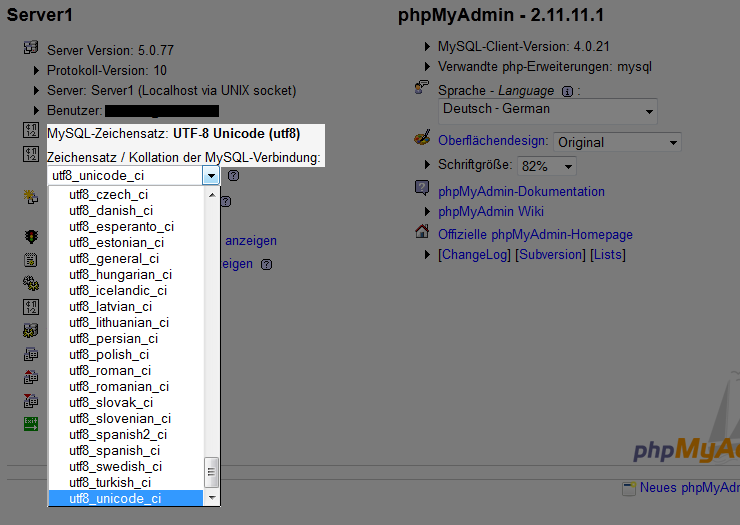Click the new window icon at bottom
Viewport: 740px width, 525px height.
click(x=629, y=489)
